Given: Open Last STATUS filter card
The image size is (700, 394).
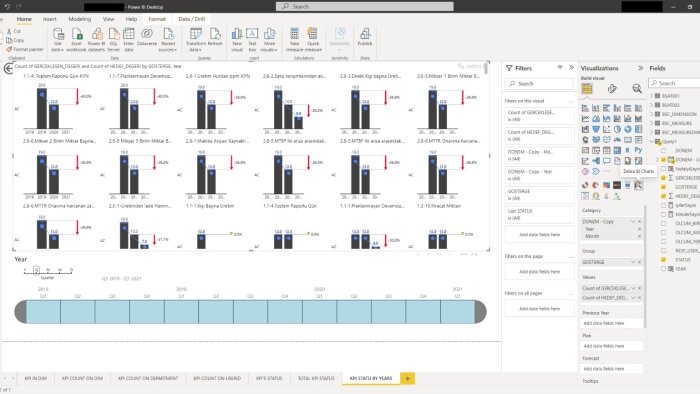Looking at the screenshot, I should pyautogui.click(x=539, y=214).
